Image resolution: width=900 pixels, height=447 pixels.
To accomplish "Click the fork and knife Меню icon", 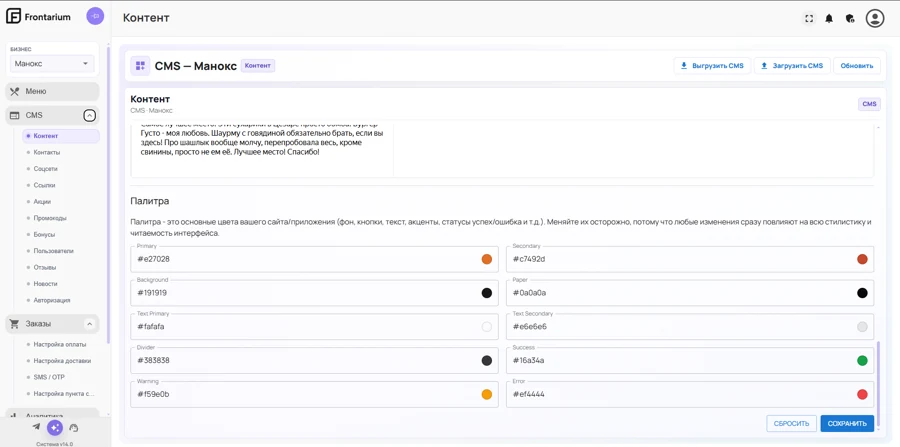I will (x=15, y=91).
